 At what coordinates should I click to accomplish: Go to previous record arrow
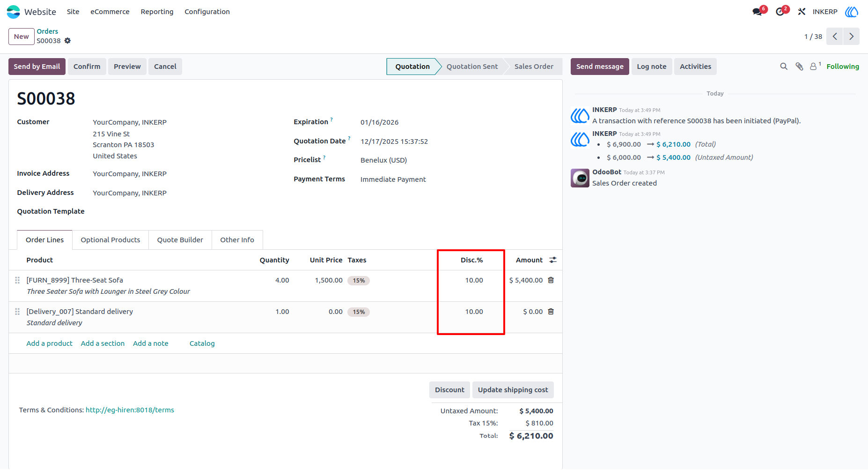point(835,37)
